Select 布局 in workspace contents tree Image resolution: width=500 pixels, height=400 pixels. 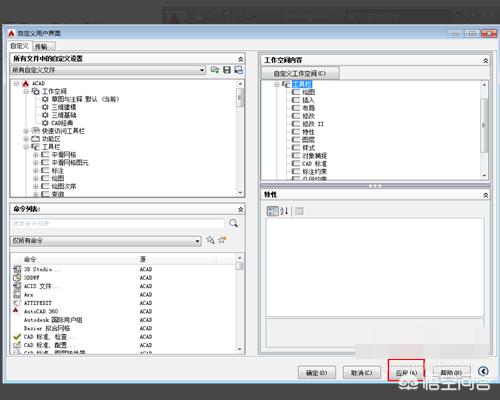point(308,108)
